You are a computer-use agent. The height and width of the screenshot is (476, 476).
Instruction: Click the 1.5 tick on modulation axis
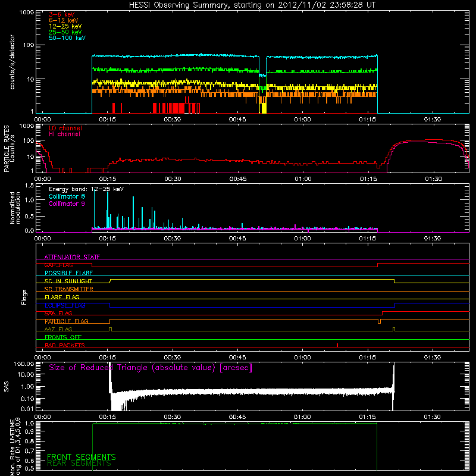click(x=29, y=186)
